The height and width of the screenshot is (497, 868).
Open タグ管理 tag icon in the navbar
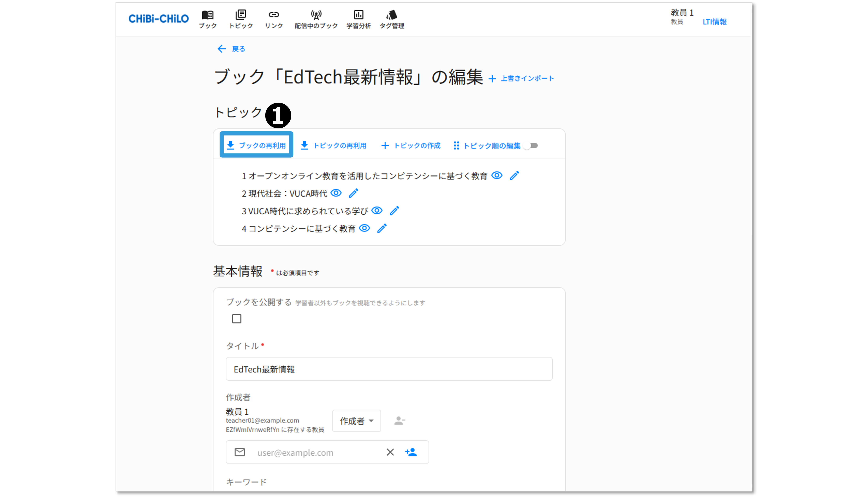[392, 15]
